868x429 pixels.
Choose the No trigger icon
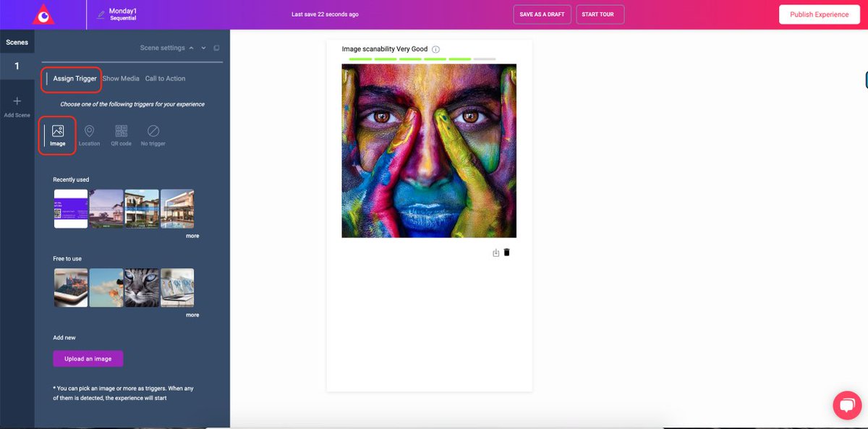(153, 131)
